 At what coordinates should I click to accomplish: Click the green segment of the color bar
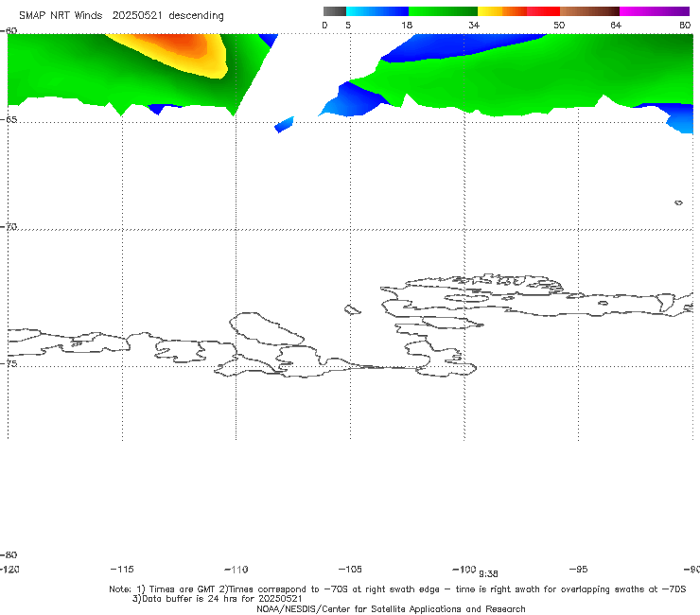click(x=443, y=11)
